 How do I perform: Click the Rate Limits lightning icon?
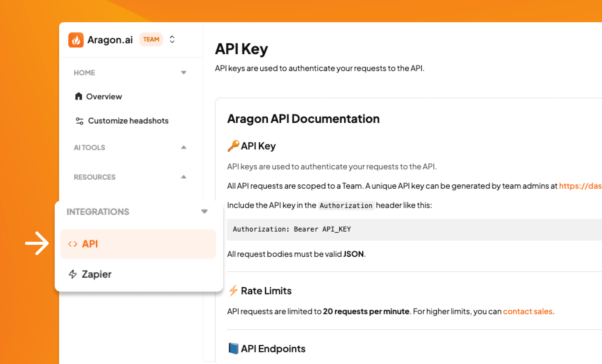click(x=233, y=291)
